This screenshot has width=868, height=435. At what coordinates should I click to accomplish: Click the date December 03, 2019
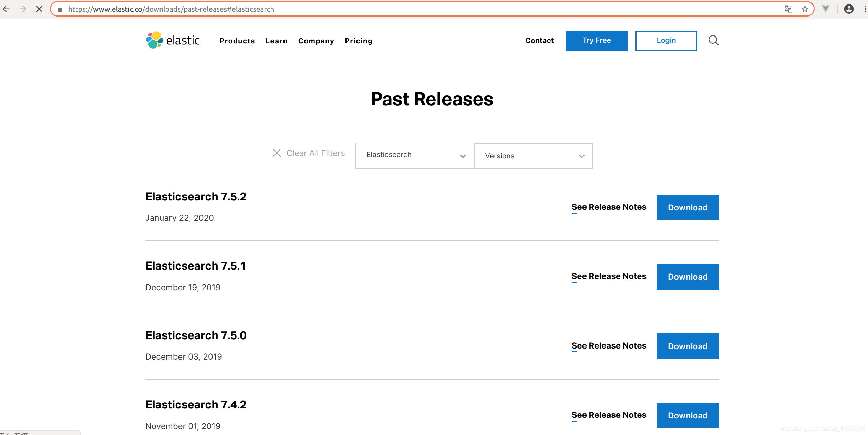click(184, 357)
